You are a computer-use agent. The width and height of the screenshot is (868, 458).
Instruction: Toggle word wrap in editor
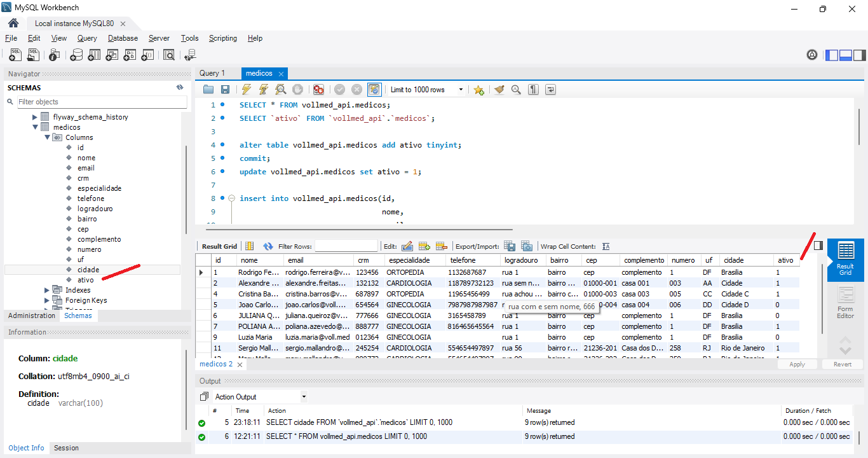(x=550, y=90)
